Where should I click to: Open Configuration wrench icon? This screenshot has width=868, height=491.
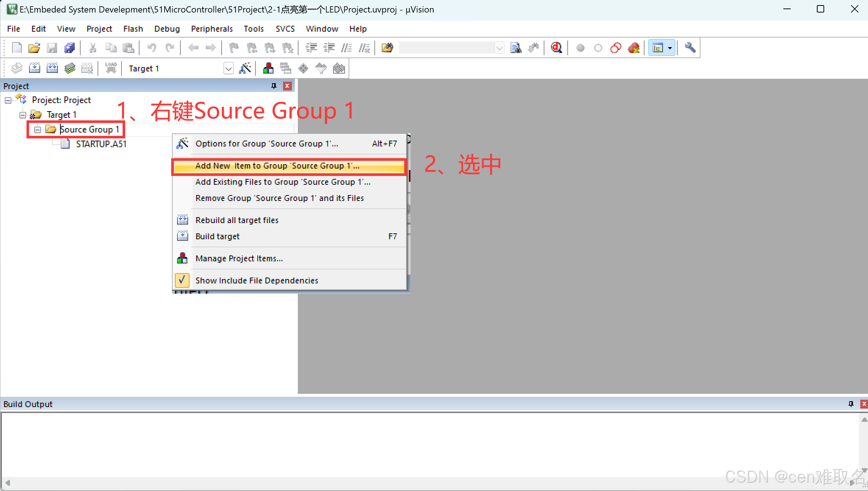690,48
